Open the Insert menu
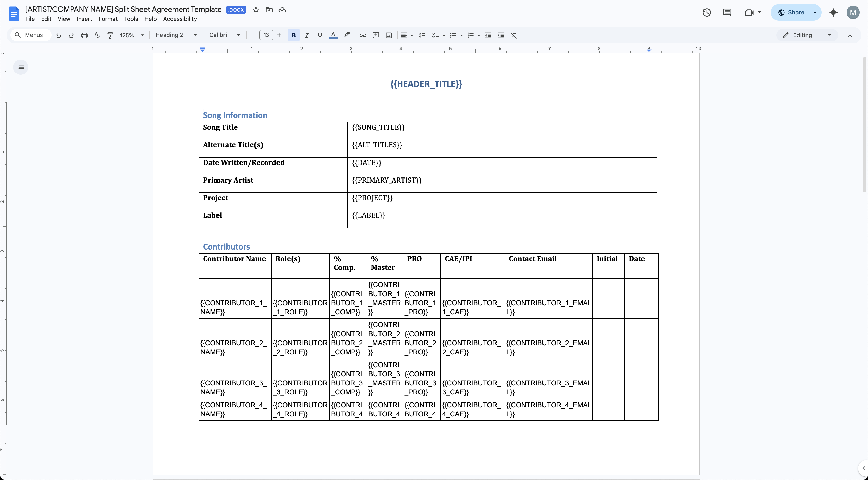This screenshot has height=480, width=868. pos(84,19)
